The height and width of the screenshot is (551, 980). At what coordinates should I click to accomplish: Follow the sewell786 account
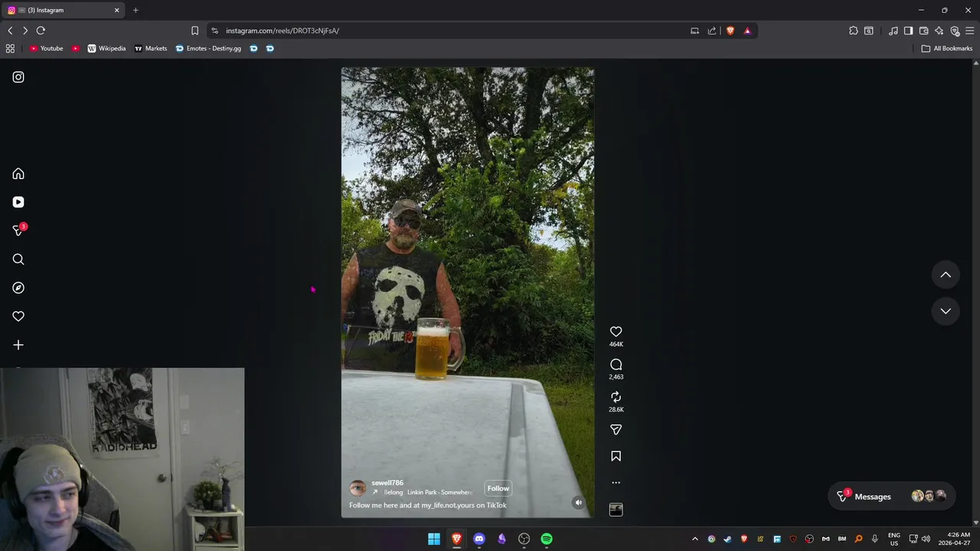pyautogui.click(x=498, y=488)
